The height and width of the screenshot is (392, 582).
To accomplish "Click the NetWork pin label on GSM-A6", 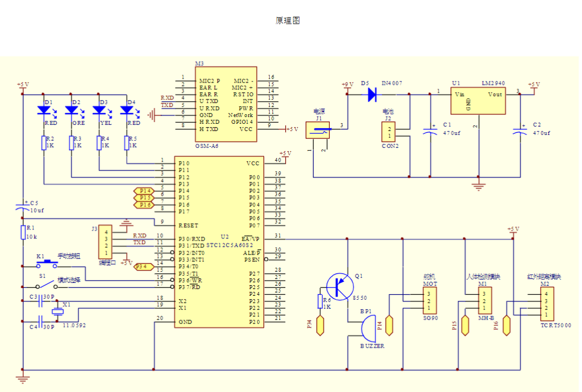I will tap(240, 115).
